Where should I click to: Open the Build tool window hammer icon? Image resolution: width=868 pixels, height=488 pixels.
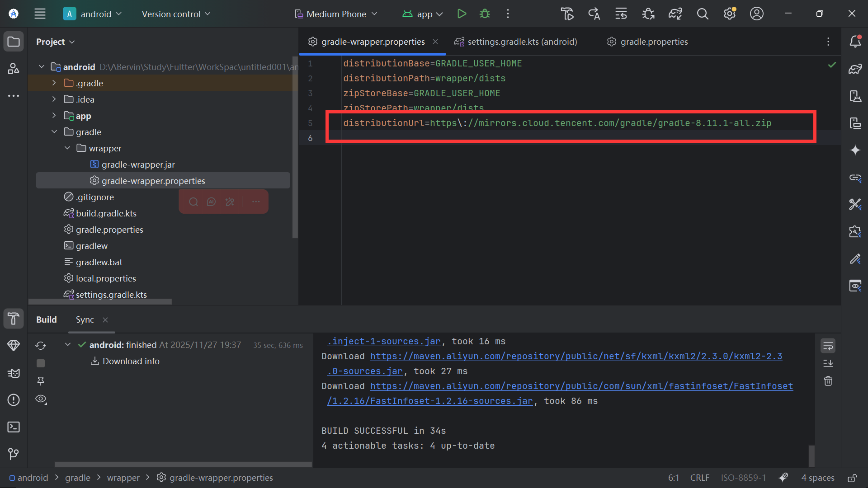click(14, 319)
